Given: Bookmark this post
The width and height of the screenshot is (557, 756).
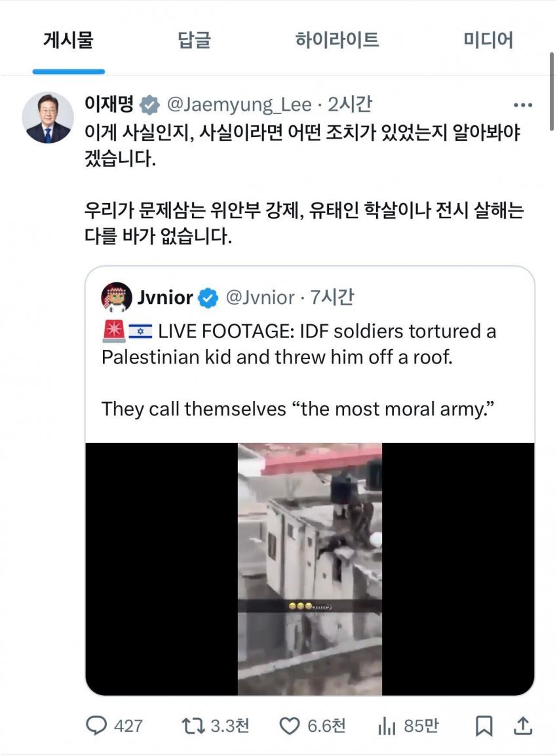Looking at the screenshot, I should [x=484, y=725].
